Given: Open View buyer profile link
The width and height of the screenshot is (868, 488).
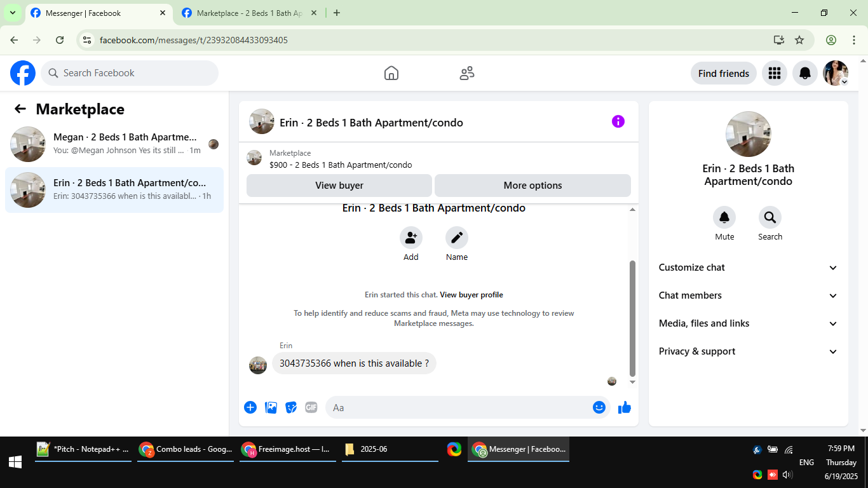Looking at the screenshot, I should [x=471, y=295].
